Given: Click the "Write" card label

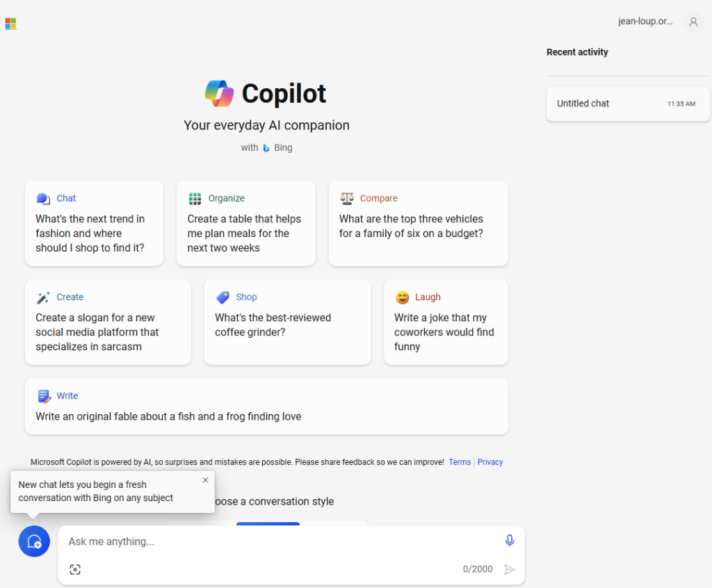Looking at the screenshot, I should [x=67, y=396].
